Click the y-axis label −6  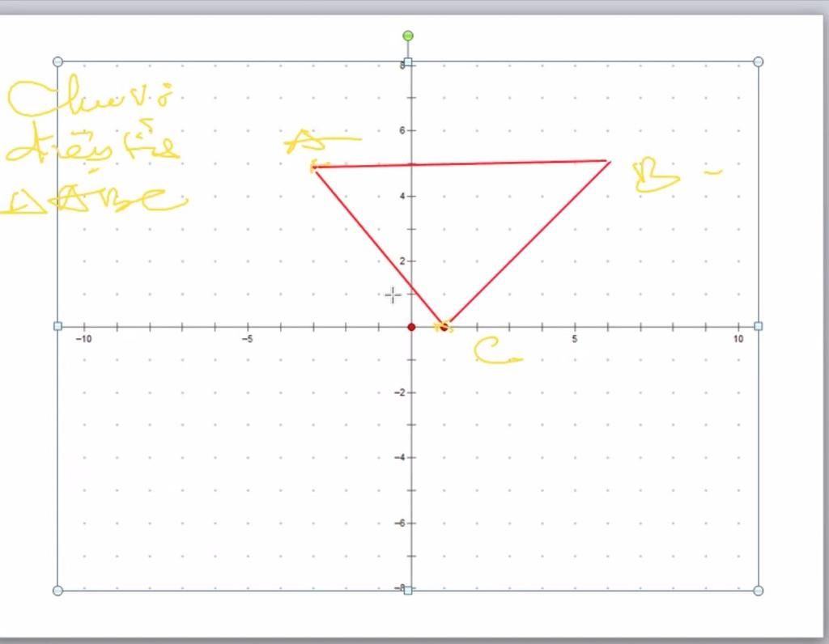click(400, 523)
